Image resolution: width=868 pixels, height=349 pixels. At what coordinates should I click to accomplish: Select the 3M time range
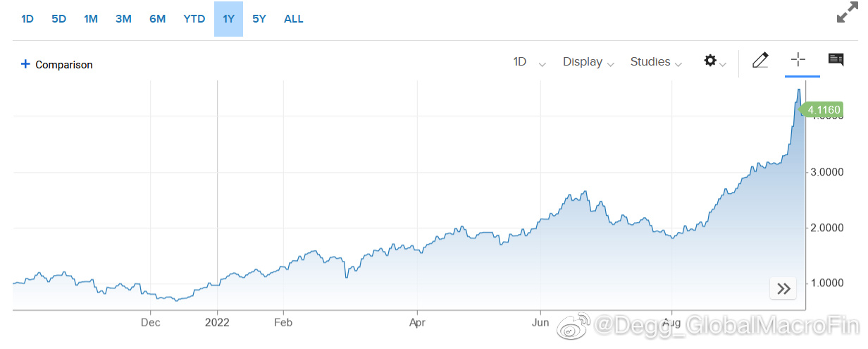123,19
